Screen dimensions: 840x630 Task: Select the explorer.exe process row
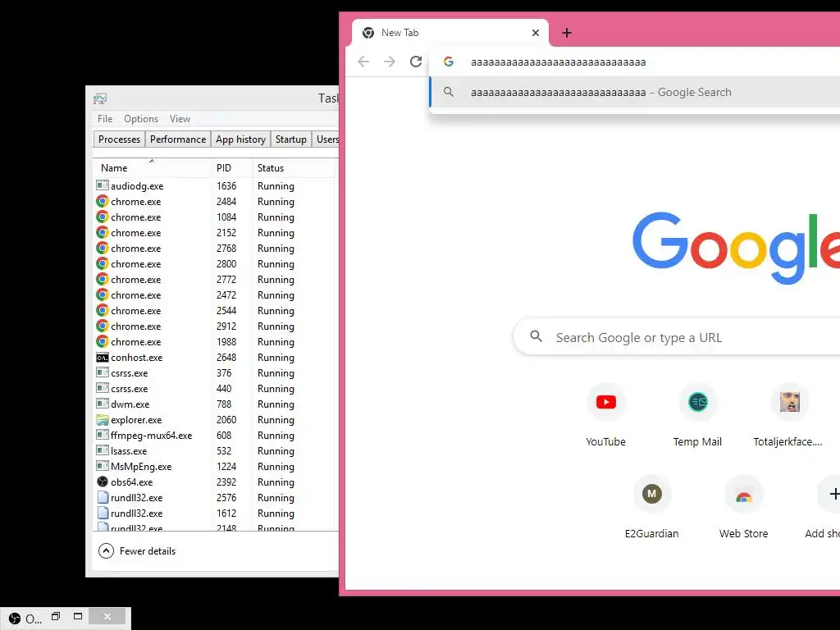(216, 419)
